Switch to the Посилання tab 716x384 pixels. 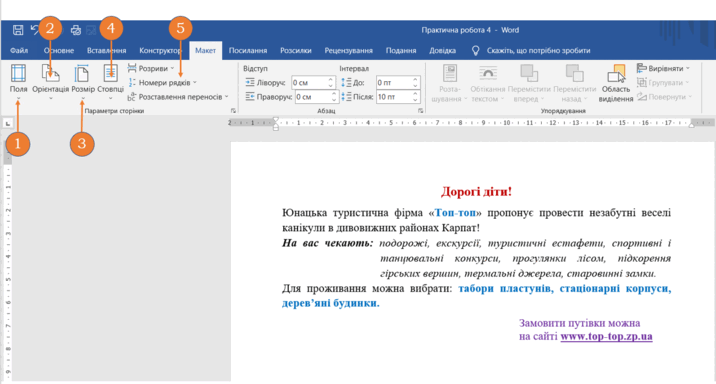248,51
